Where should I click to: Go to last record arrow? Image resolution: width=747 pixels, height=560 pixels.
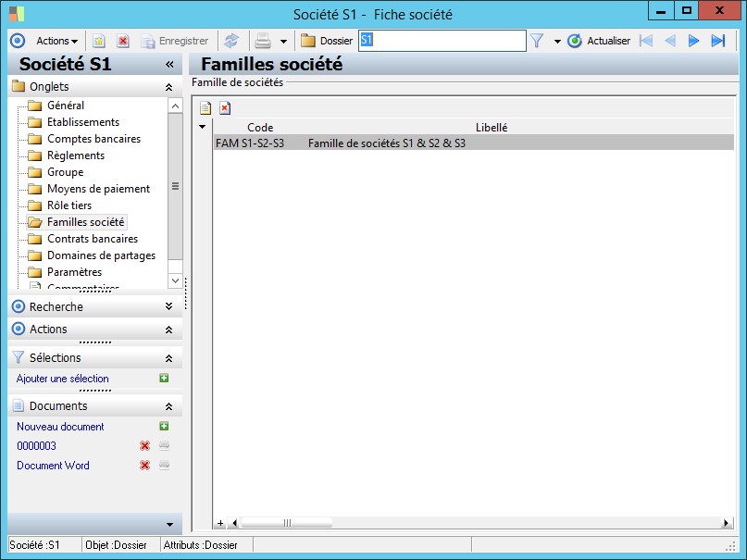click(718, 41)
